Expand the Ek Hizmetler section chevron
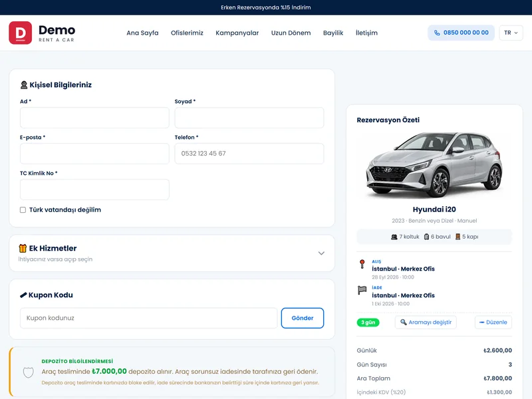The height and width of the screenshot is (399, 532). click(x=321, y=253)
